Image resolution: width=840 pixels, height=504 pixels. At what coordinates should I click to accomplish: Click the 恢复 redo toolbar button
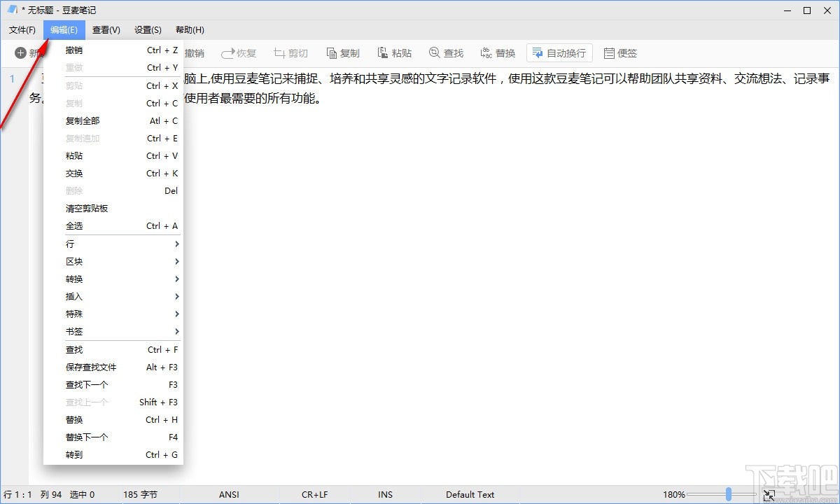point(239,53)
